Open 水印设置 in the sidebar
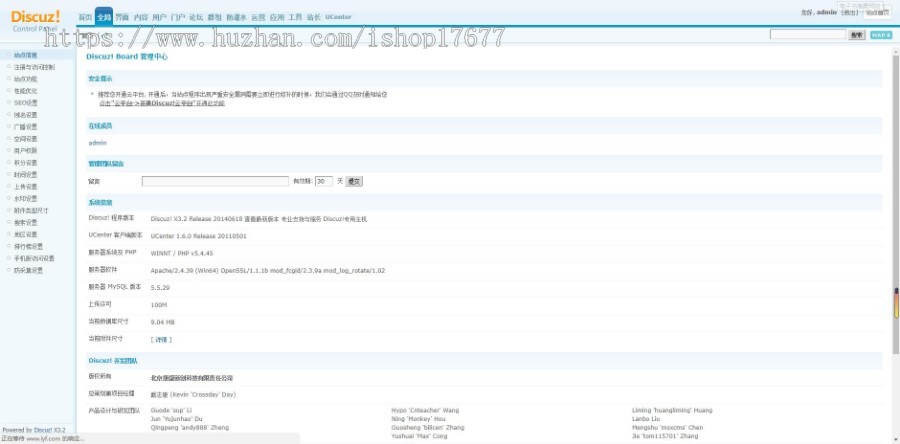 tap(26, 198)
